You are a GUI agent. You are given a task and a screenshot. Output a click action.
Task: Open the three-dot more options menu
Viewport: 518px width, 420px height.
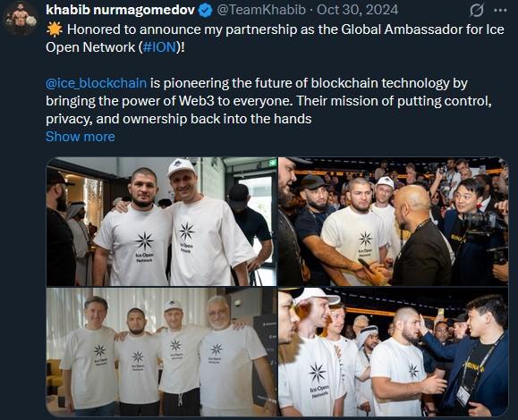tap(500, 11)
